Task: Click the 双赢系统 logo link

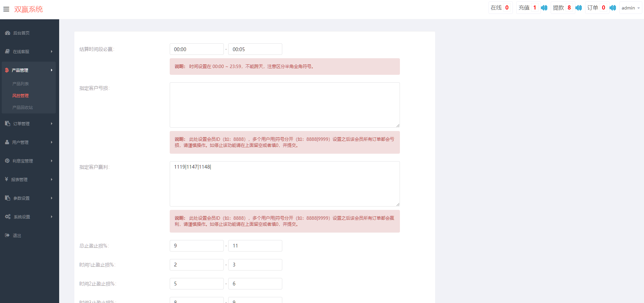Action: point(28,9)
